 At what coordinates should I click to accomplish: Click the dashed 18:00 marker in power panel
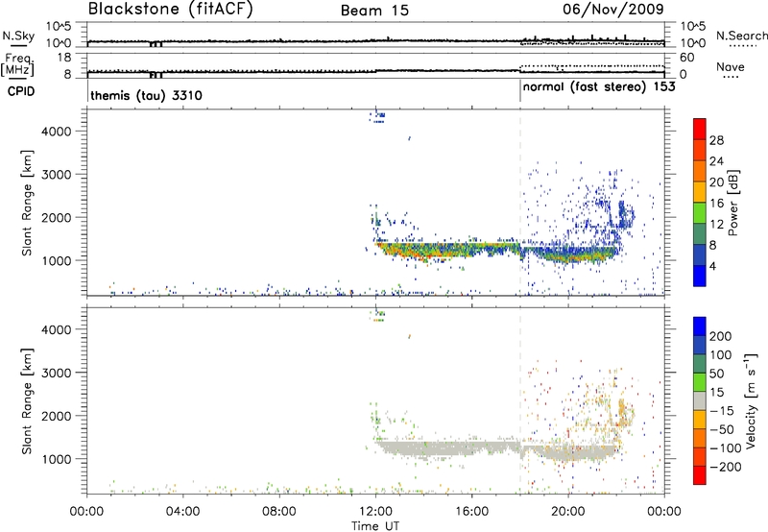point(520,201)
